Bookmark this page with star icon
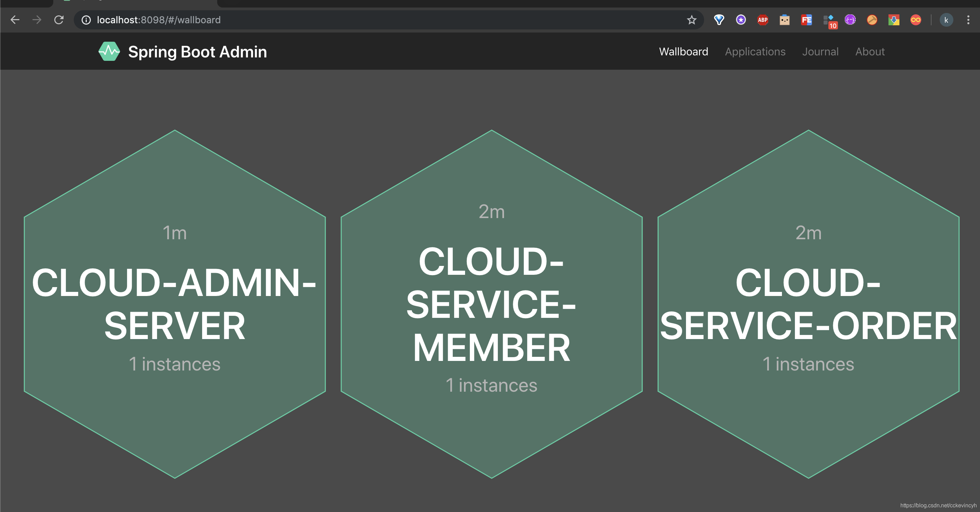The width and height of the screenshot is (980, 512). point(691,20)
